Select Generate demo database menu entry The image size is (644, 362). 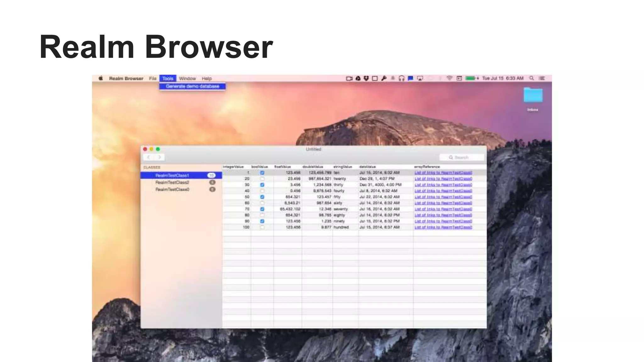pyautogui.click(x=192, y=86)
